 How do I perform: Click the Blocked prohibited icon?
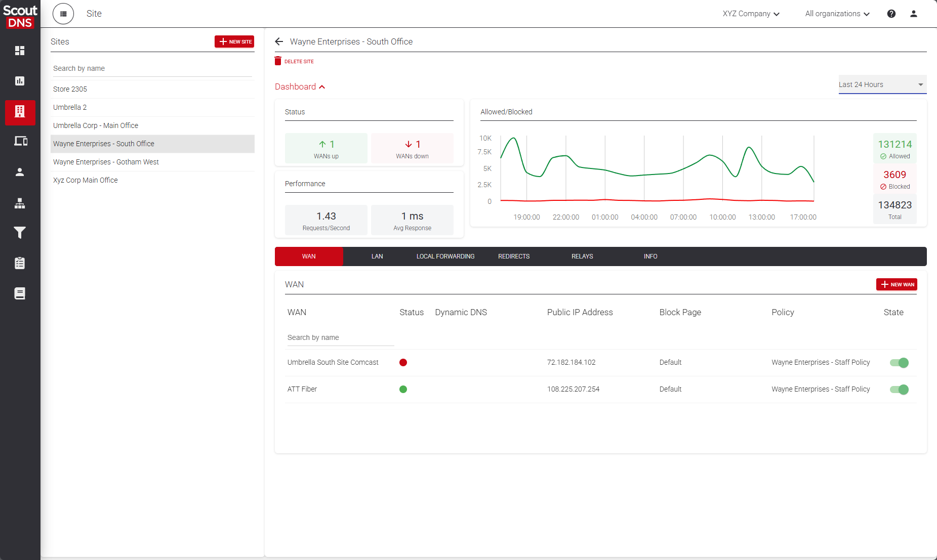pos(883,187)
